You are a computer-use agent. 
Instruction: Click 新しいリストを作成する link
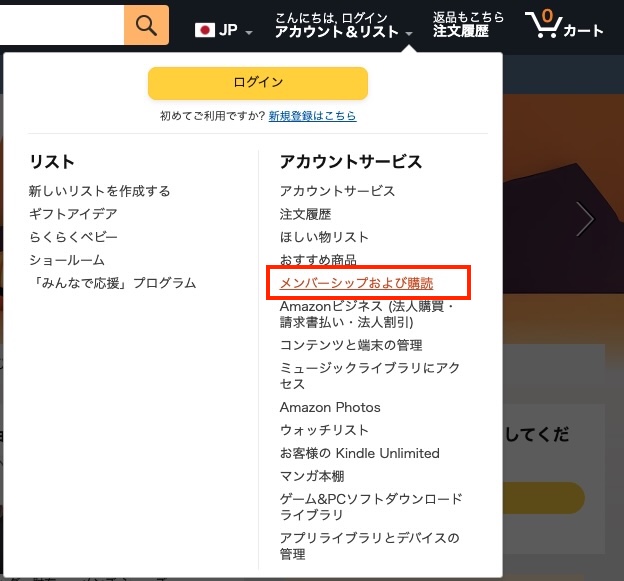click(x=99, y=191)
